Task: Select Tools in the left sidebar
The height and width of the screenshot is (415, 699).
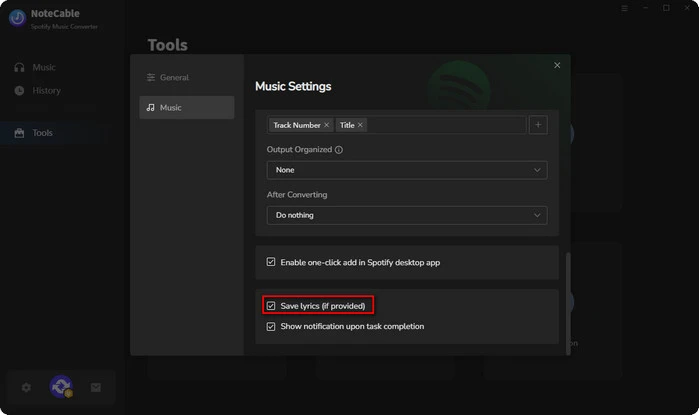Action: tap(42, 133)
